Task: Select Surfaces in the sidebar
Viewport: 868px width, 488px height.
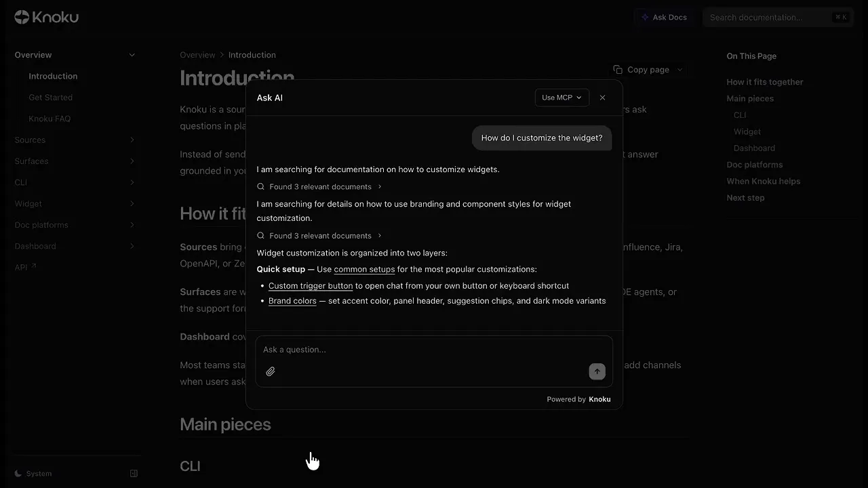Action: (31, 161)
